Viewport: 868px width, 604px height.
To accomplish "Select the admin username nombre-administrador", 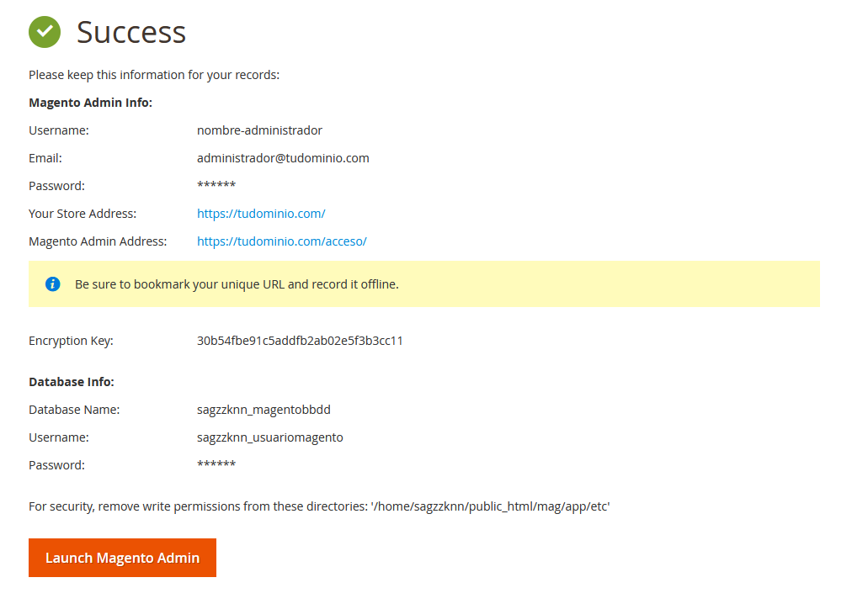I will pyautogui.click(x=259, y=130).
